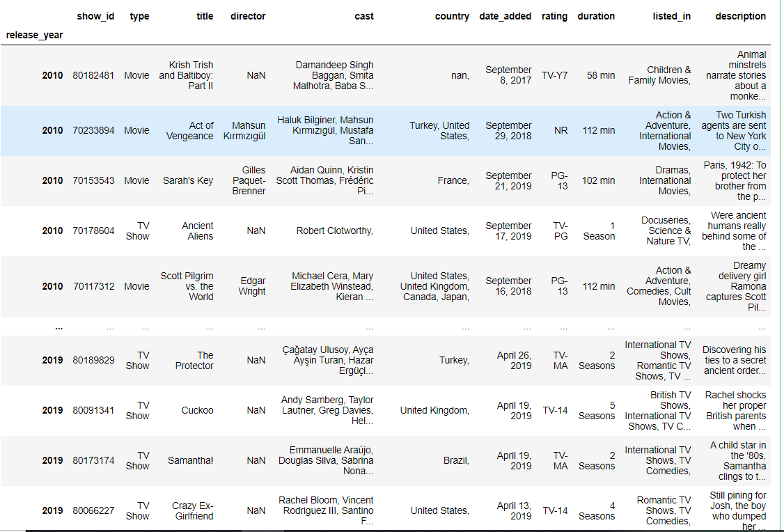The width and height of the screenshot is (784, 532).
Task: Select the 'France,' country cell
Action: click(453, 180)
